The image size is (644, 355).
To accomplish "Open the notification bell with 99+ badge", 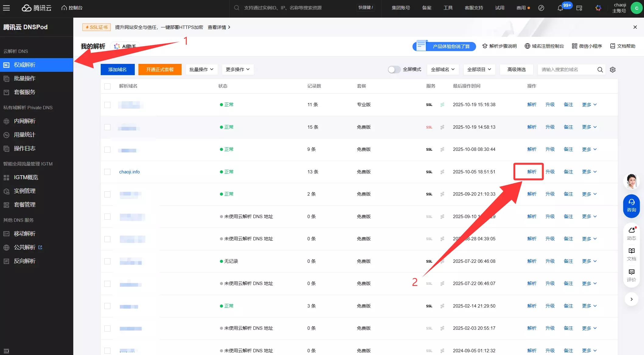I will click(x=560, y=8).
